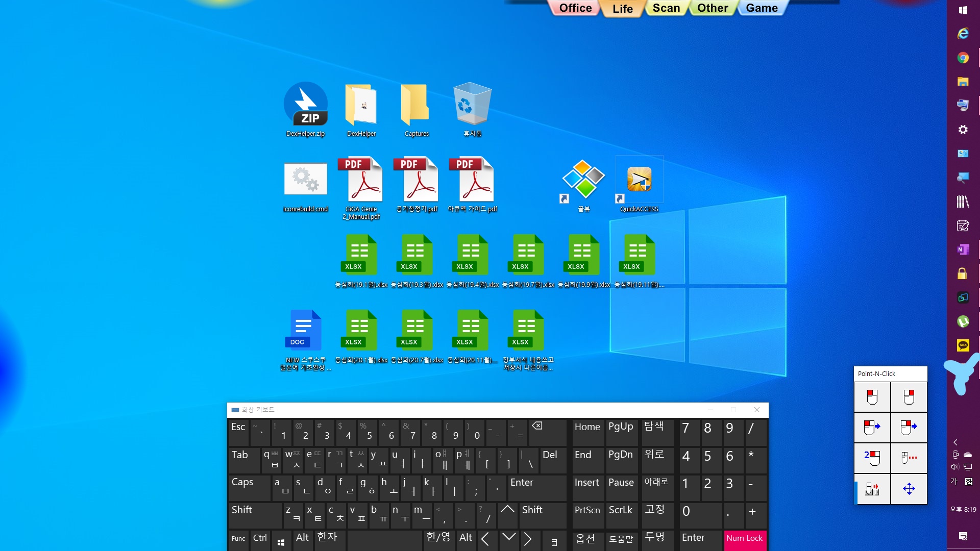This screenshot has height=551, width=980.
Task: Select left-drag mouse icon with arrow
Action: tap(872, 427)
